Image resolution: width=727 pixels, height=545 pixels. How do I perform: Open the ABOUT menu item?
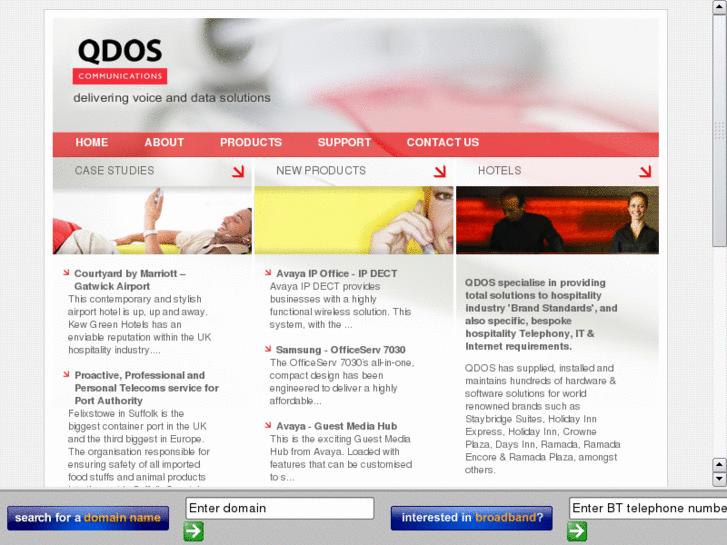(x=164, y=142)
